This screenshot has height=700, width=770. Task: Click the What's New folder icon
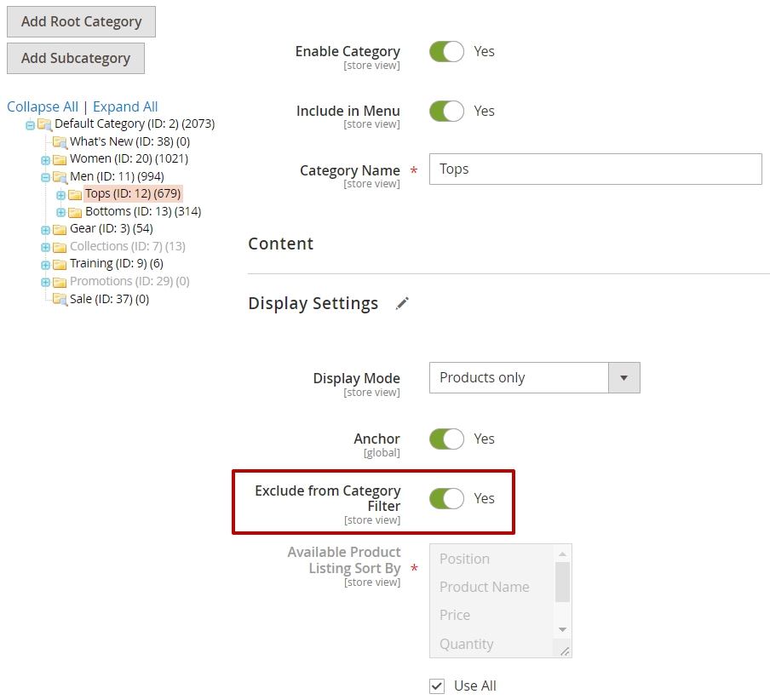[60, 142]
